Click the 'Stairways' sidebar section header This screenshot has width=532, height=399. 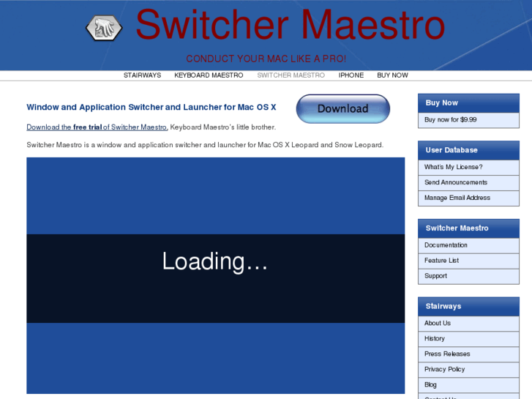468,307
